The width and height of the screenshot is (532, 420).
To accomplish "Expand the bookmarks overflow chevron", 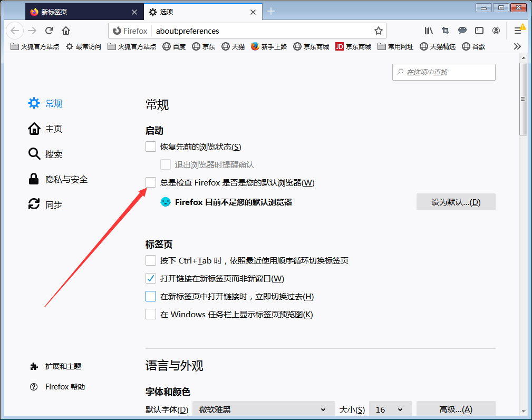I will point(517,46).
